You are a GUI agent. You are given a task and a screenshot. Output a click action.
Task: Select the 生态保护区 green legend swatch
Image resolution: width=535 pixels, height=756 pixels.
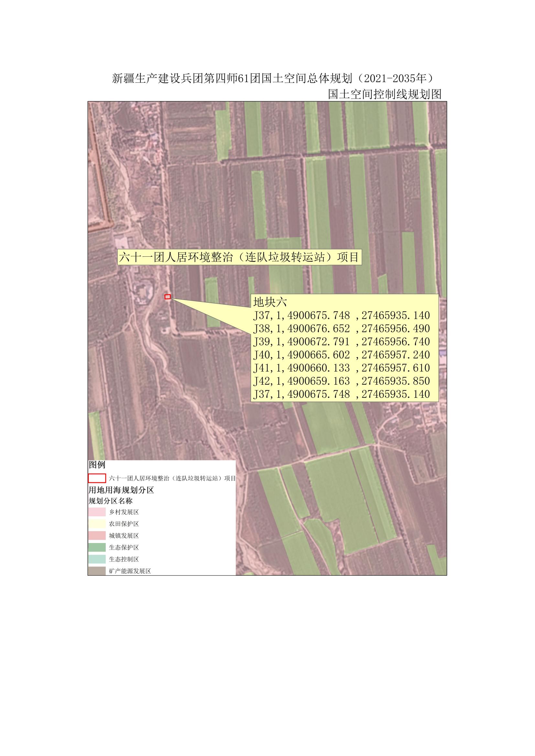tap(97, 548)
